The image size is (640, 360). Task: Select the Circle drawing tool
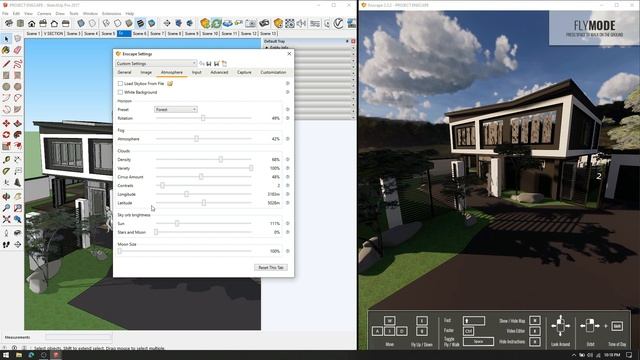click(6, 87)
